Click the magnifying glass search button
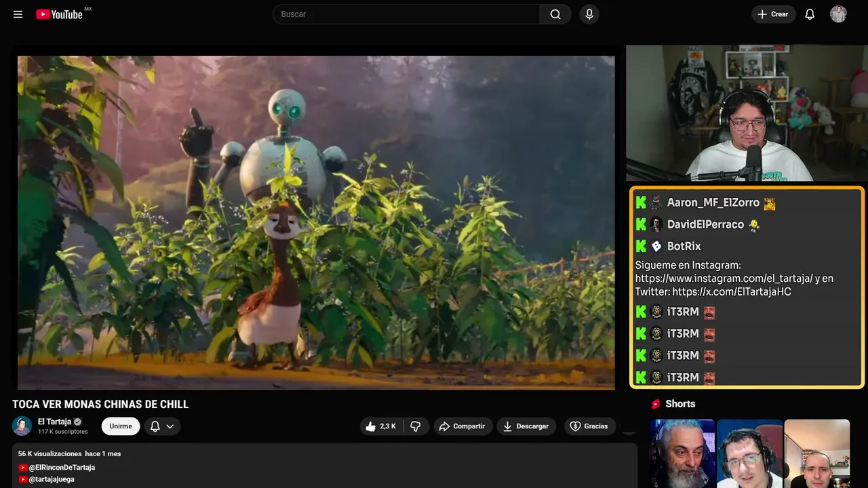 (x=555, y=14)
